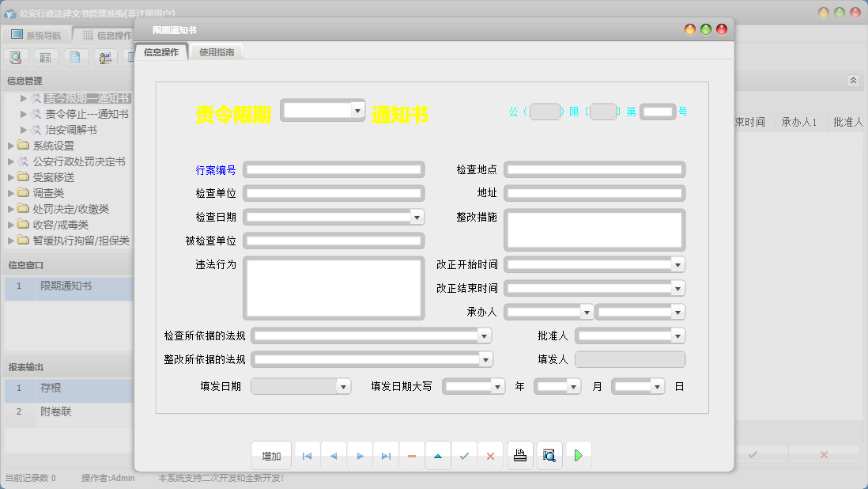Select the first-record navigation icon
868x489 pixels.
point(307,455)
